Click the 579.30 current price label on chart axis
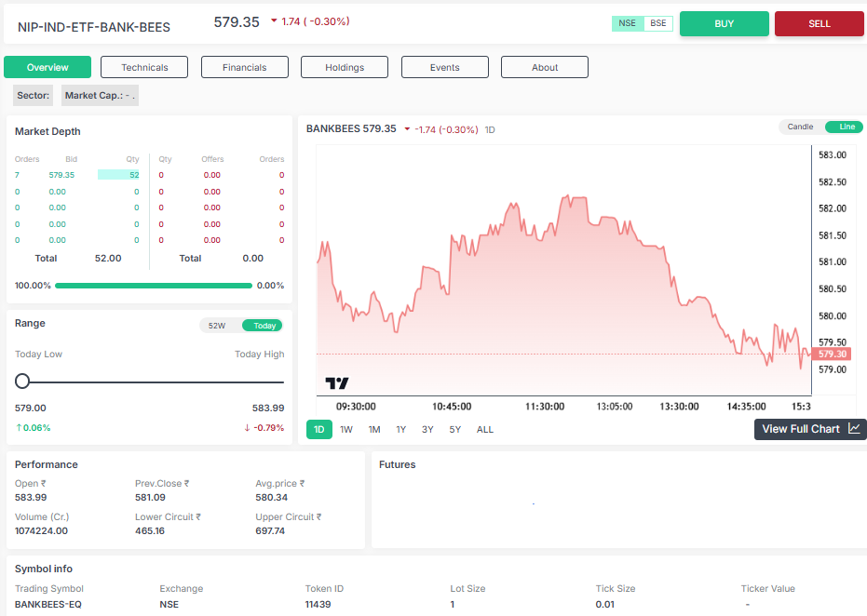867x616 pixels. (x=831, y=354)
